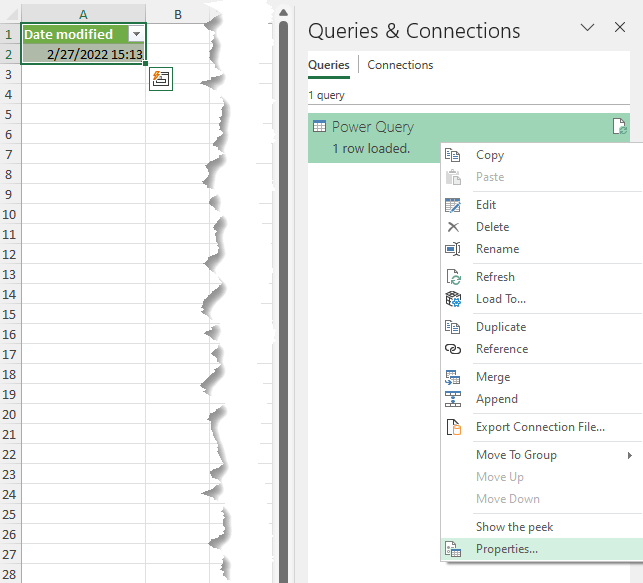Click the Append queries icon

453,399
